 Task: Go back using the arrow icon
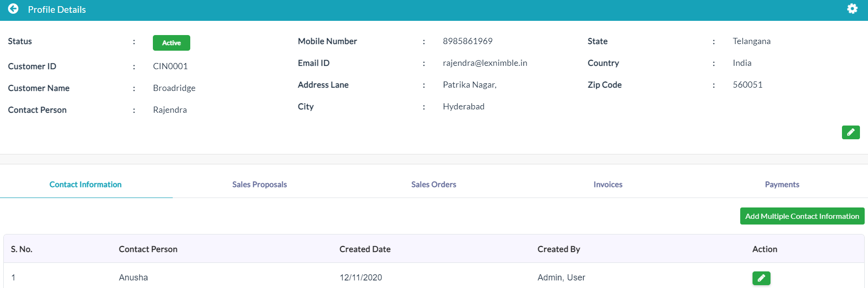(13, 9)
